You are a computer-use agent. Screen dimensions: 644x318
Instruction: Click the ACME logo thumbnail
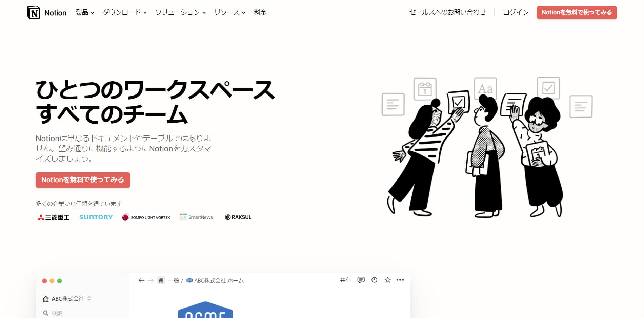[205, 310]
